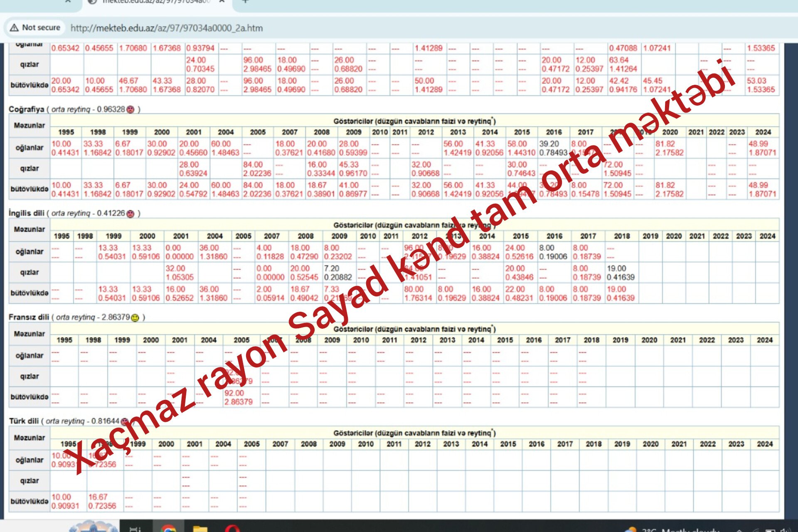Click the 2024 column header in Coğrafiya table
The width and height of the screenshot is (798, 532).
[x=763, y=132]
